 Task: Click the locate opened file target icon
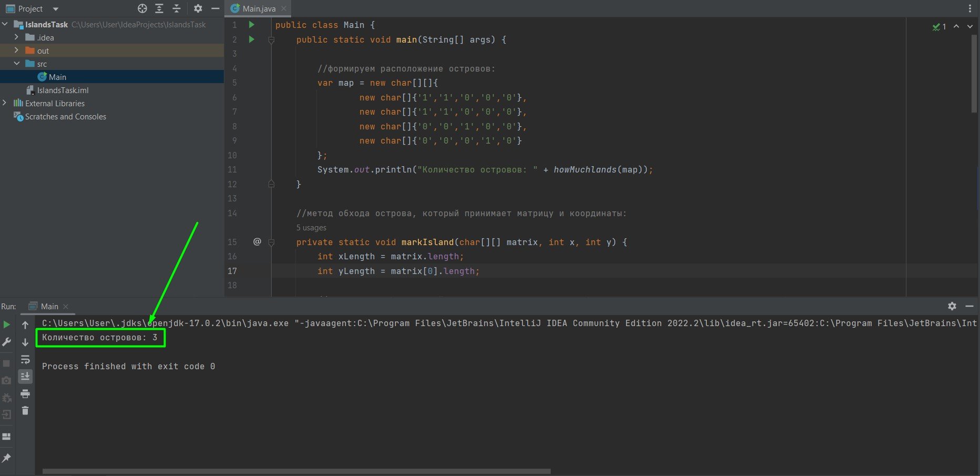click(142, 8)
